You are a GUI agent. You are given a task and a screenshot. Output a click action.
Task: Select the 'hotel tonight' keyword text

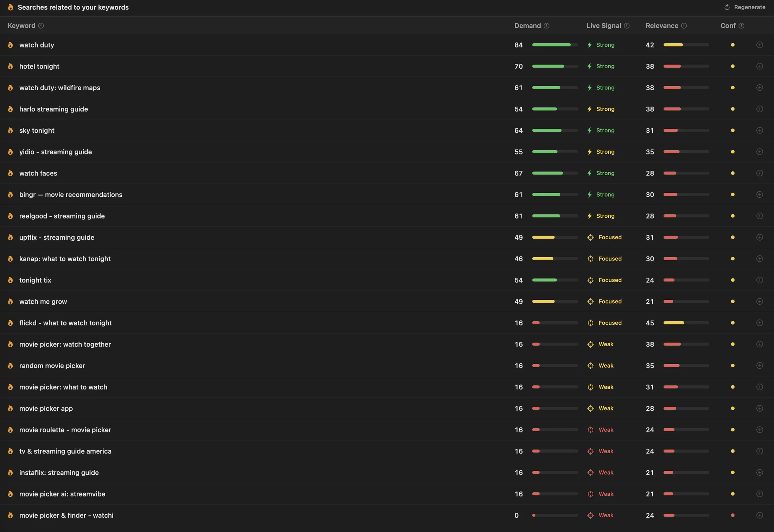tap(39, 66)
